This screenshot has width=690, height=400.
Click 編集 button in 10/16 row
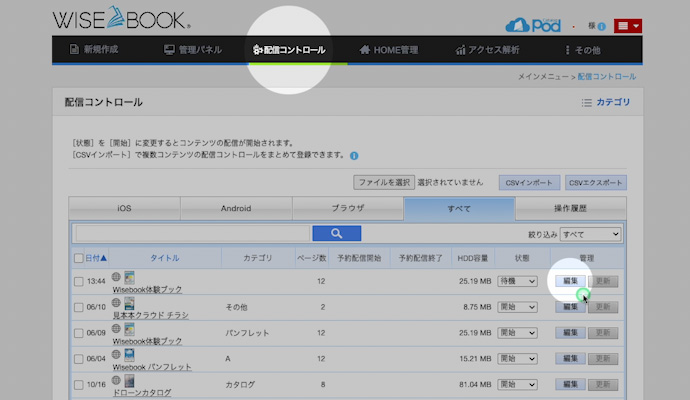pyautogui.click(x=570, y=385)
